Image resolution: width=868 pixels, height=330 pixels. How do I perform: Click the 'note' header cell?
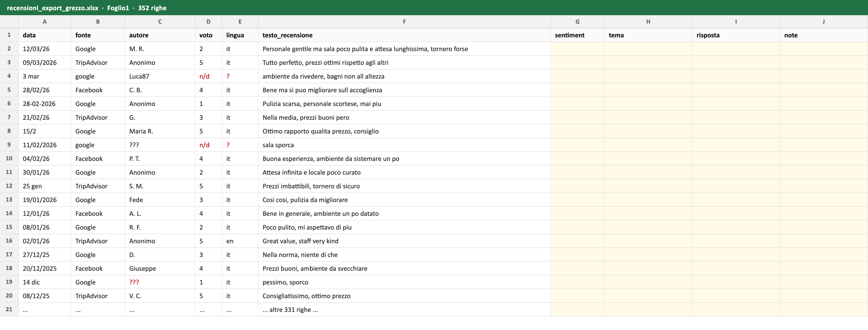point(824,35)
